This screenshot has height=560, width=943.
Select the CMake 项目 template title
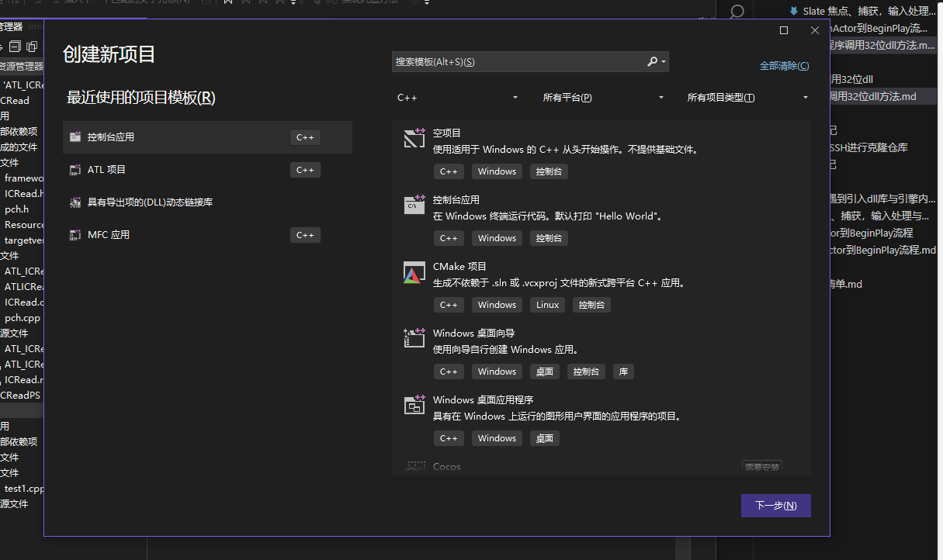[x=459, y=267]
